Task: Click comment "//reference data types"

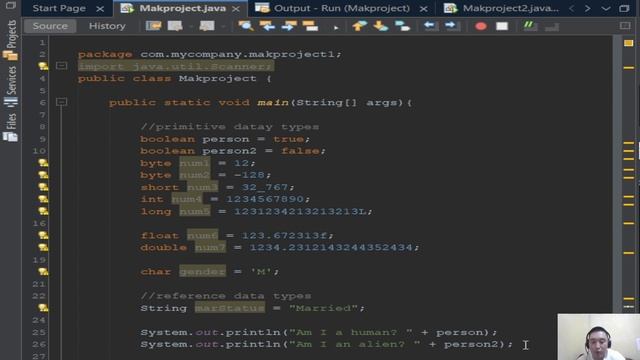Action: 226,296
